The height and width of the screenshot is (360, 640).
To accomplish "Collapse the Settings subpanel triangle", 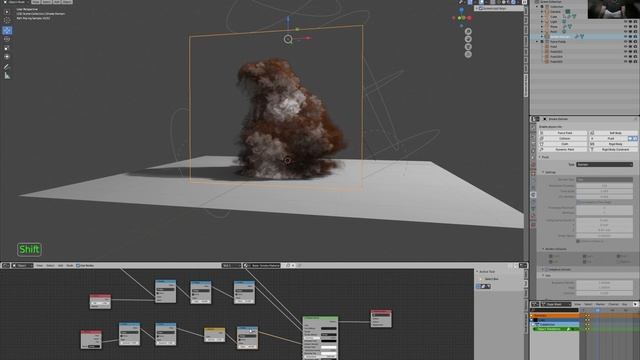I will 543,172.
